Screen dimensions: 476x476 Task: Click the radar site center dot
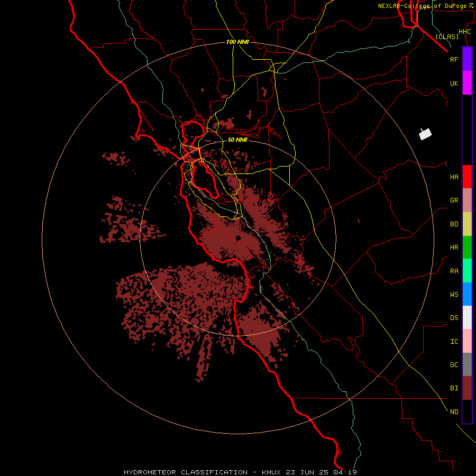coord(238,238)
